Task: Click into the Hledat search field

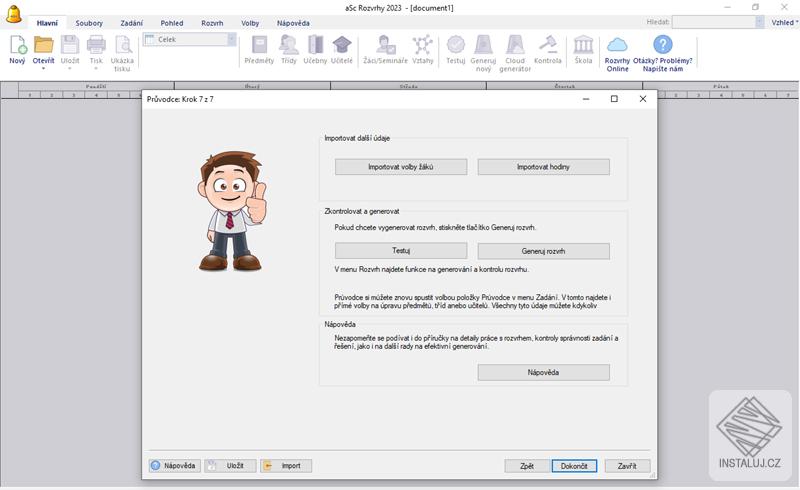Action: click(x=713, y=22)
